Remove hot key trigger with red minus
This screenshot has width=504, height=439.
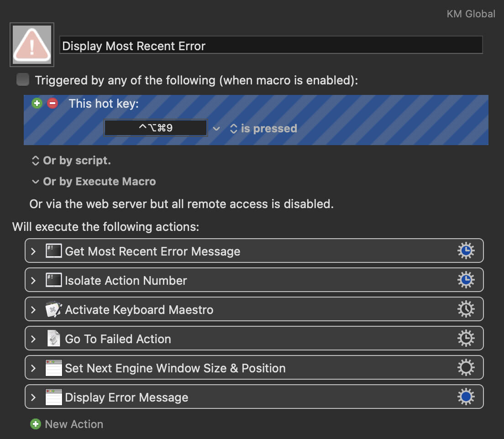[53, 104]
